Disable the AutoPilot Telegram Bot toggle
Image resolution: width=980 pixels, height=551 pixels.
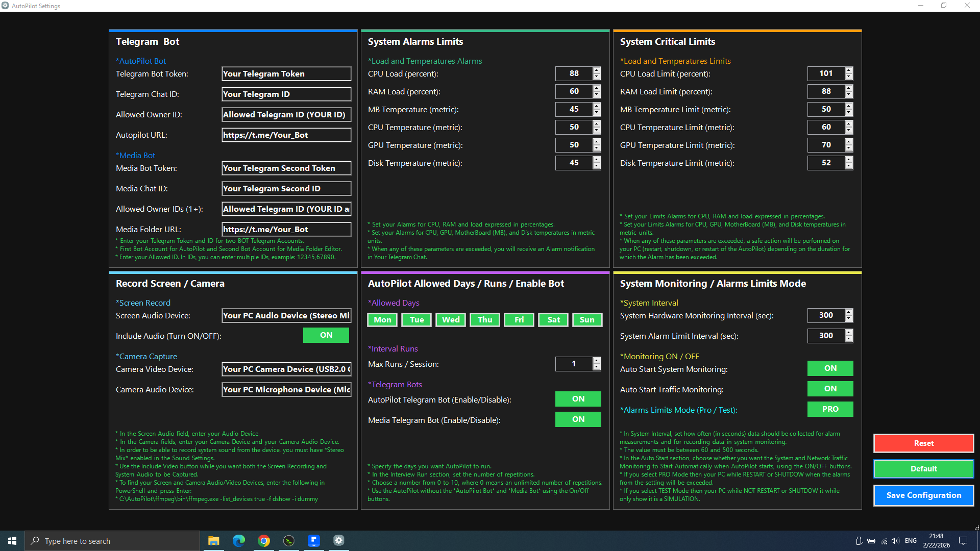tap(578, 399)
